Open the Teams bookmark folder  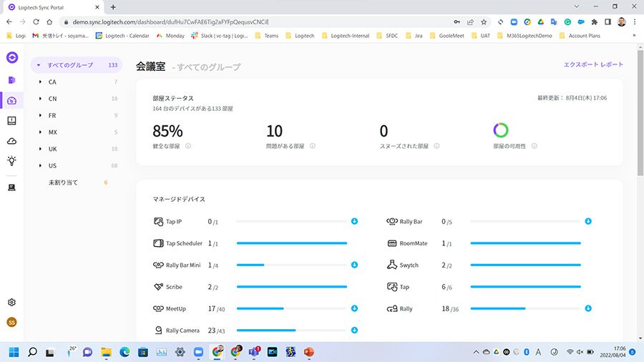coord(267,36)
